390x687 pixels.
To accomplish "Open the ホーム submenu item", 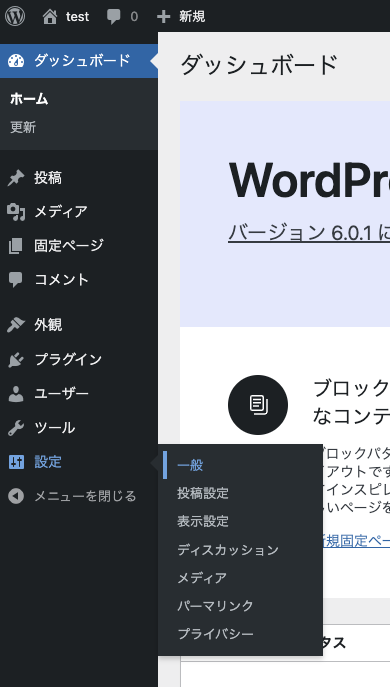I will pos(29,99).
